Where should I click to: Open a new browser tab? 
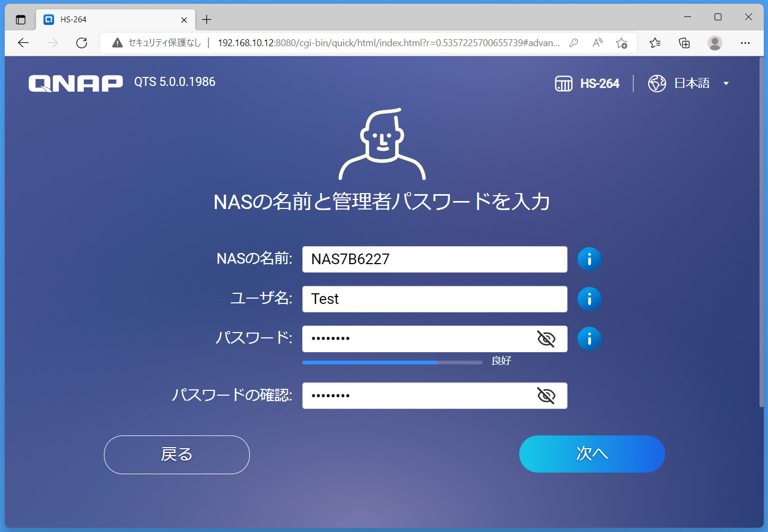(207, 20)
